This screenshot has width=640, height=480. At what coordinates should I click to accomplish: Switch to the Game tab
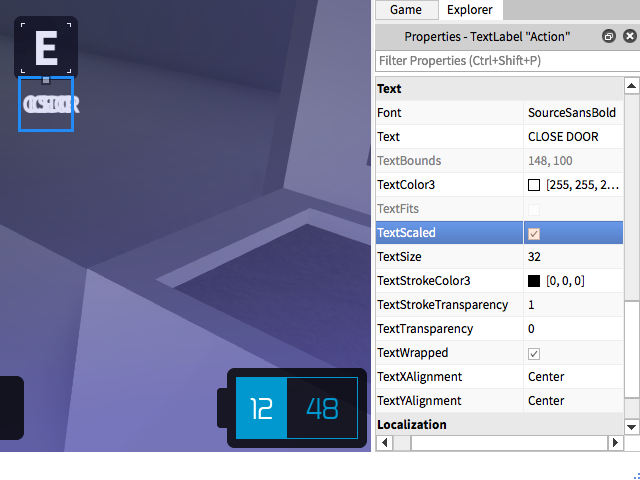tap(406, 9)
